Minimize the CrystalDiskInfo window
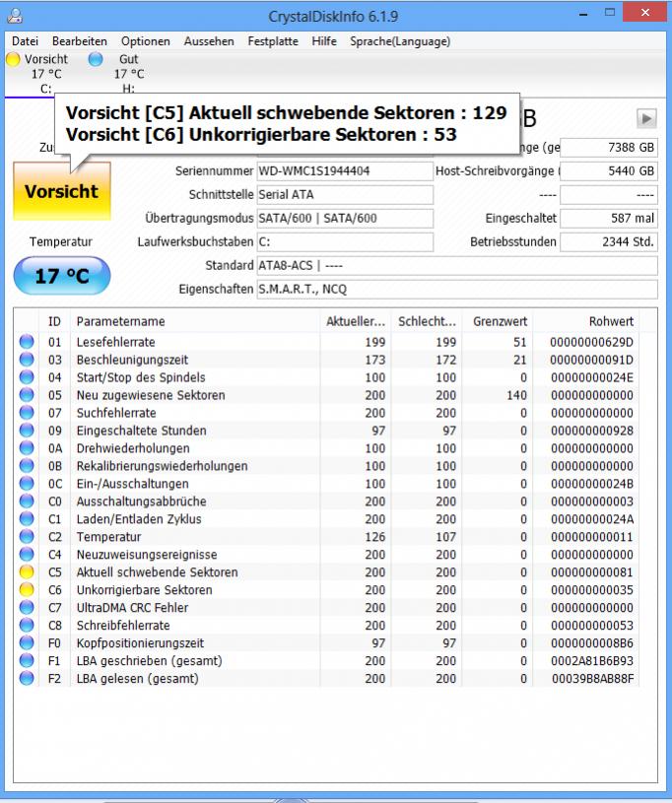This screenshot has width=672, height=803. click(583, 14)
